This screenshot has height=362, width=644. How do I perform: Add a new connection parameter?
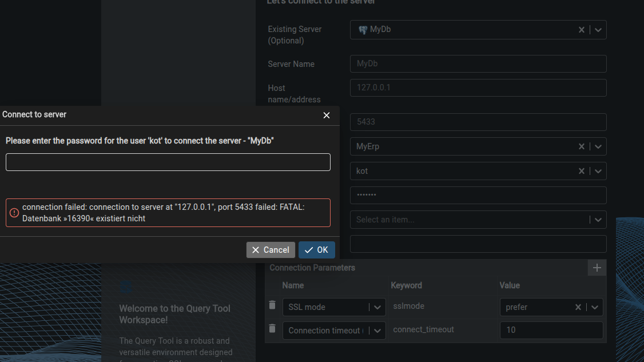(x=597, y=268)
